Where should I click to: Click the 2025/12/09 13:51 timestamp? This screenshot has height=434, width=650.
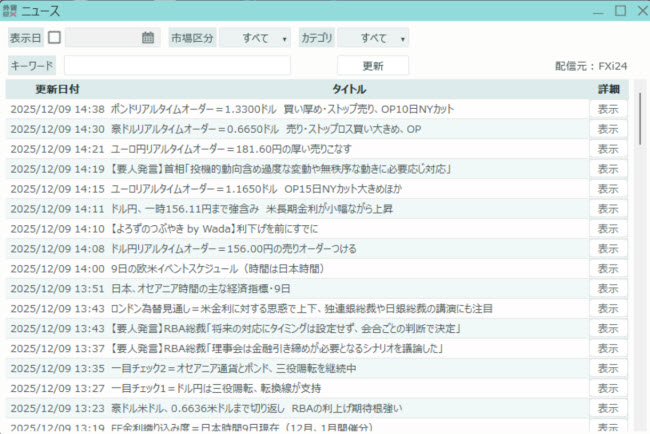(58, 289)
